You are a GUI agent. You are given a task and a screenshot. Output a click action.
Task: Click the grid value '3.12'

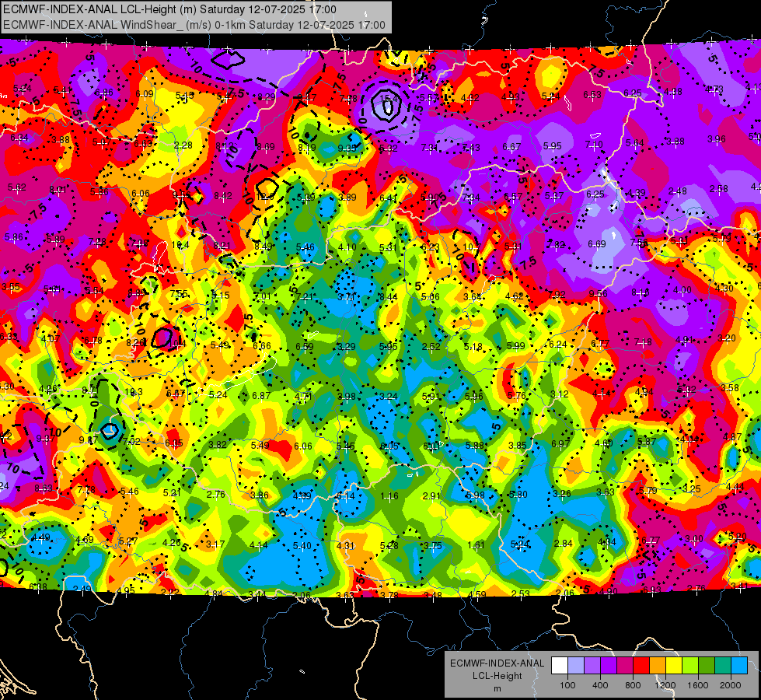point(559,394)
